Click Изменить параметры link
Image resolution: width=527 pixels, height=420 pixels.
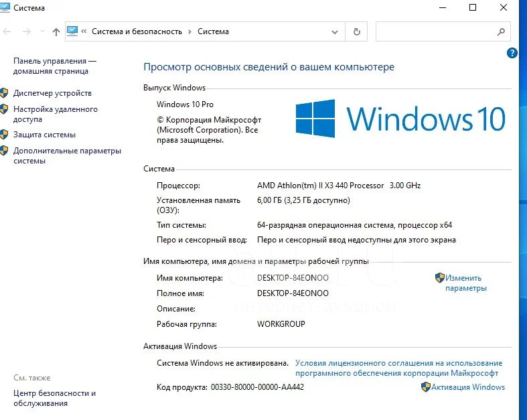[x=466, y=283]
